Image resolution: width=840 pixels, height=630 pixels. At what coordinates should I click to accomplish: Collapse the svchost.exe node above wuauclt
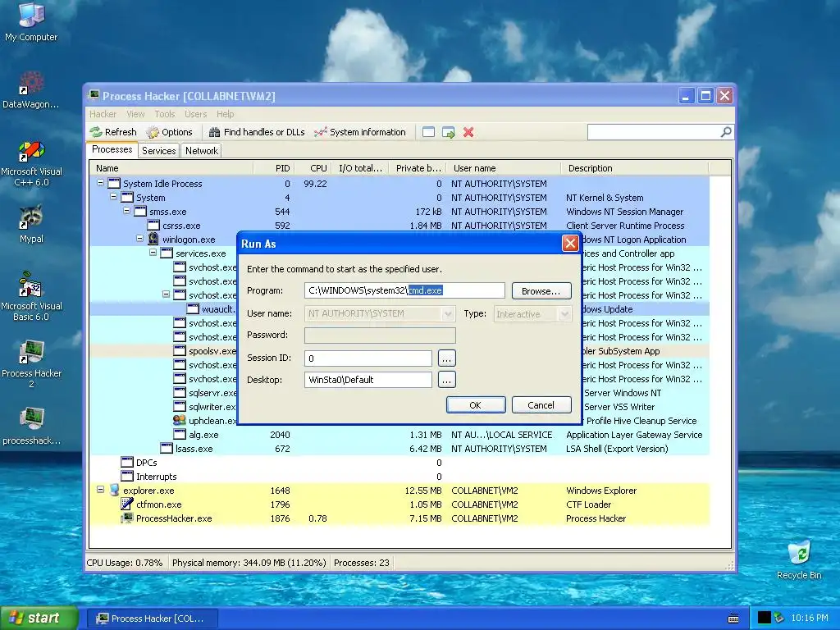(x=166, y=294)
